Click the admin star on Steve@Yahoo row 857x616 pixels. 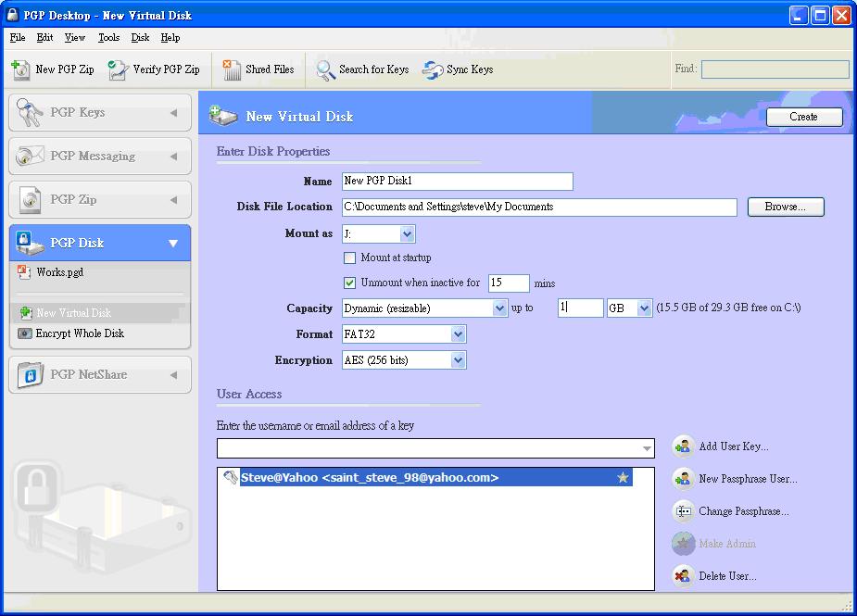623,478
